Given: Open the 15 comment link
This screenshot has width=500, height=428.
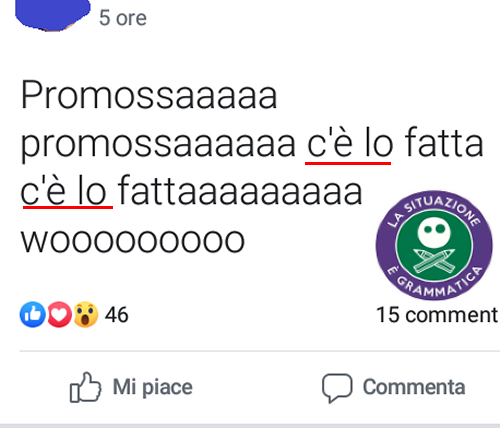Looking at the screenshot, I should [437, 315].
